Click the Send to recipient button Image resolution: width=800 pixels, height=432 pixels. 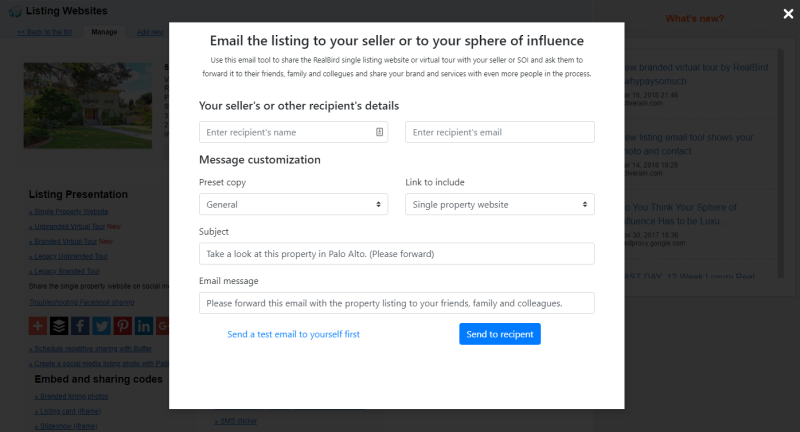(500, 334)
